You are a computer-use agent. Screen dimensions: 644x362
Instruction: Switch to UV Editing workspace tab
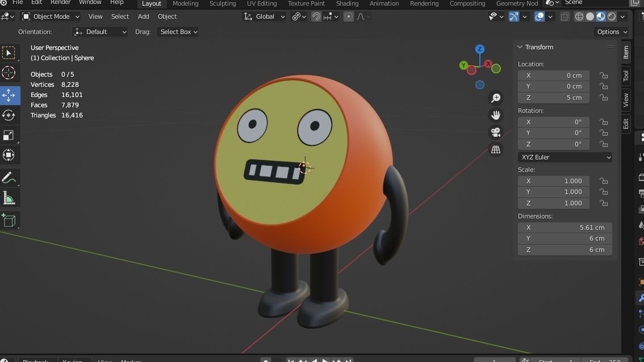[x=262, y=3]
